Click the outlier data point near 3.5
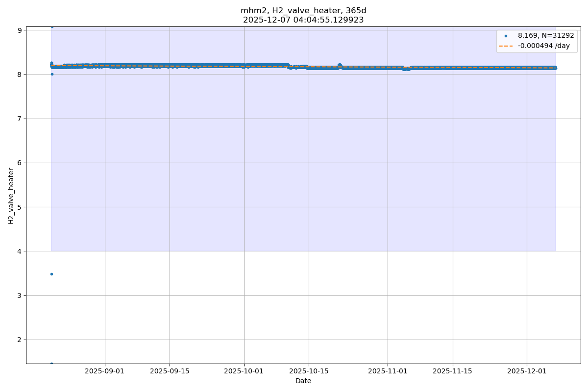The height and width of the screenshot is (392, 588). pyautogui.click(x=51, y=274)
